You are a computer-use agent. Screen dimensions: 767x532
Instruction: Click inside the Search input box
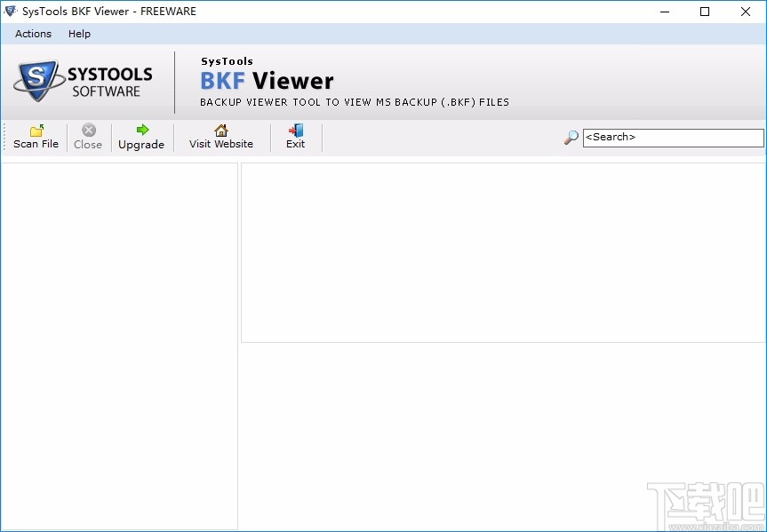click(x=673, y=138)
